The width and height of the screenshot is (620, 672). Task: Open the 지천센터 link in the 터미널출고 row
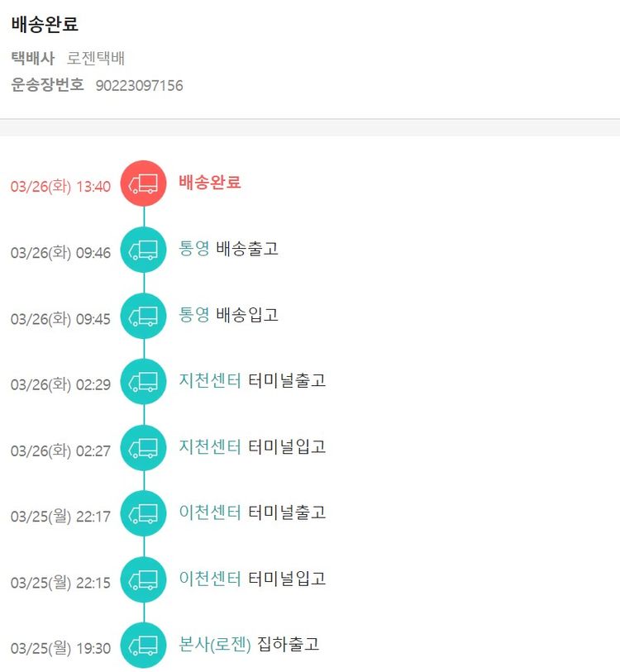[x=210, y=380]
